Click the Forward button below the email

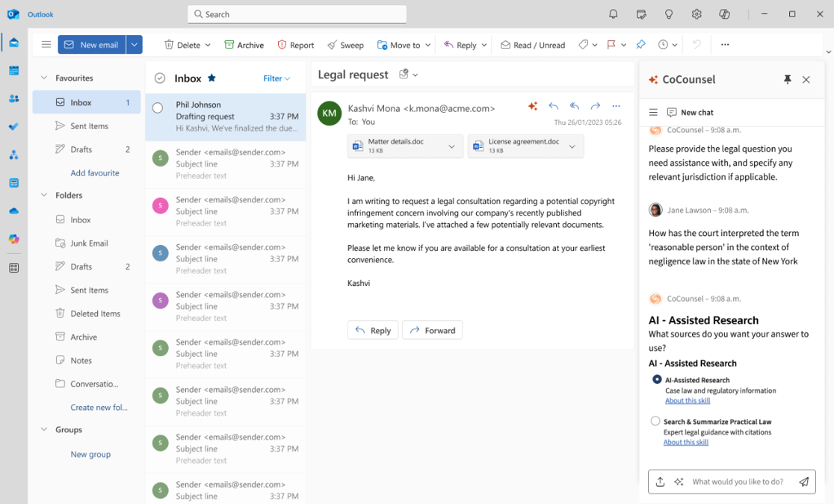pos(432,330)
